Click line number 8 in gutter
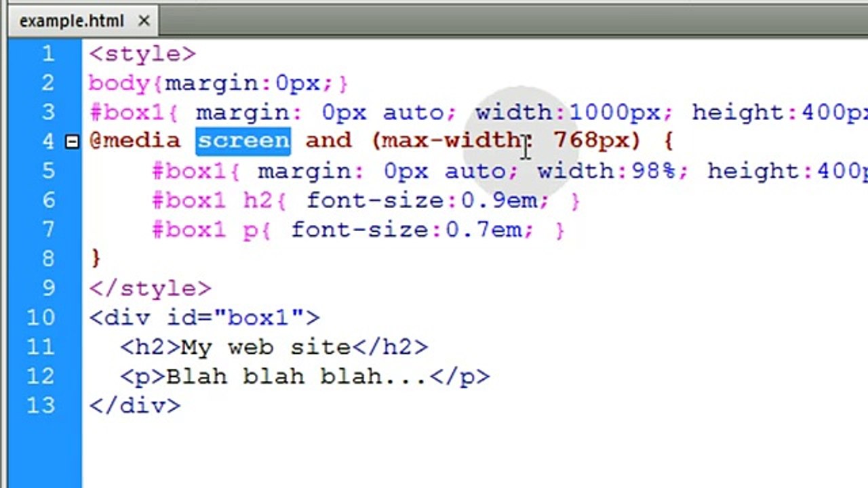This screenshot has height=488, width=868. (x=47, y=259)
